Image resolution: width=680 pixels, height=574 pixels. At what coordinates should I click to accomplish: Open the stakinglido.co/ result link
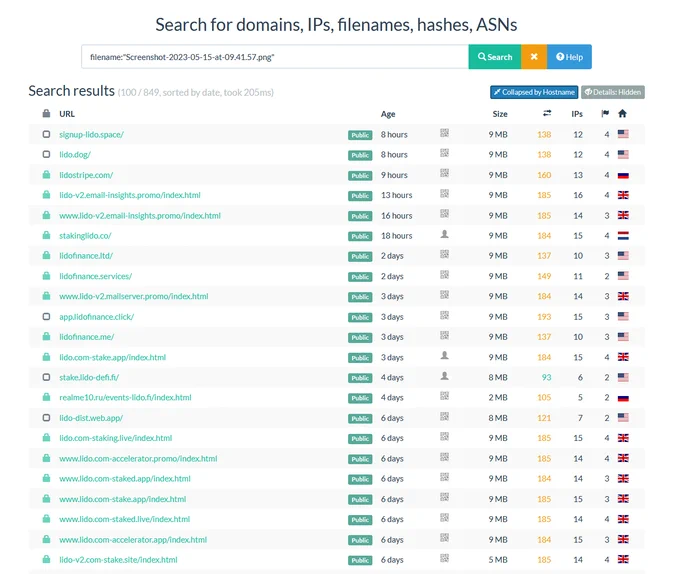[x=85, y=235]
